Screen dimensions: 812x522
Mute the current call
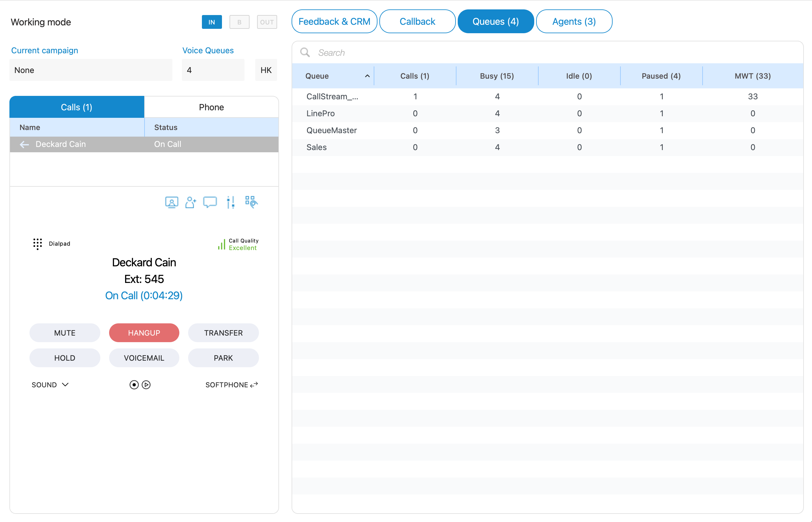(65, 333)
